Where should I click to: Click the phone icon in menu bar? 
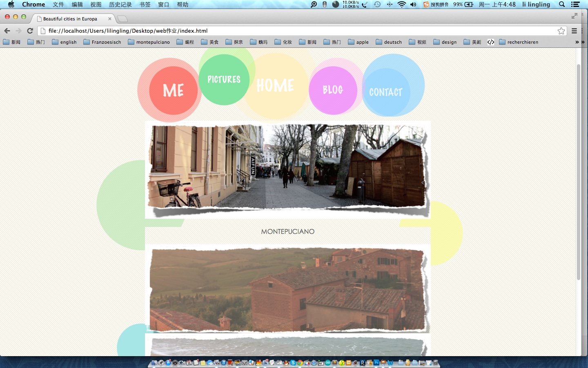click(365, 4)
